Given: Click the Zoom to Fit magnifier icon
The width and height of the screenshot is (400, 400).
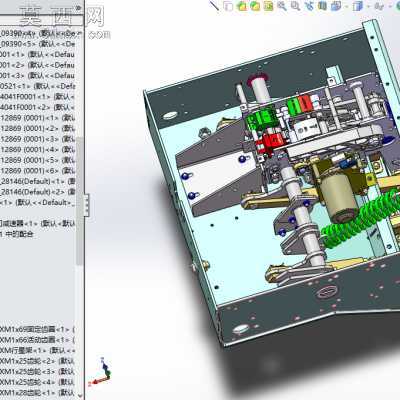Looking at the screenshot, I should [282, 6].
